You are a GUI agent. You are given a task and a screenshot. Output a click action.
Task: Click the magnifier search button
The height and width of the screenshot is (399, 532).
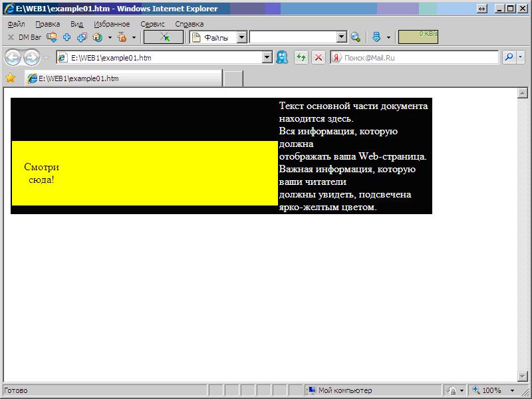pos(509,57)
